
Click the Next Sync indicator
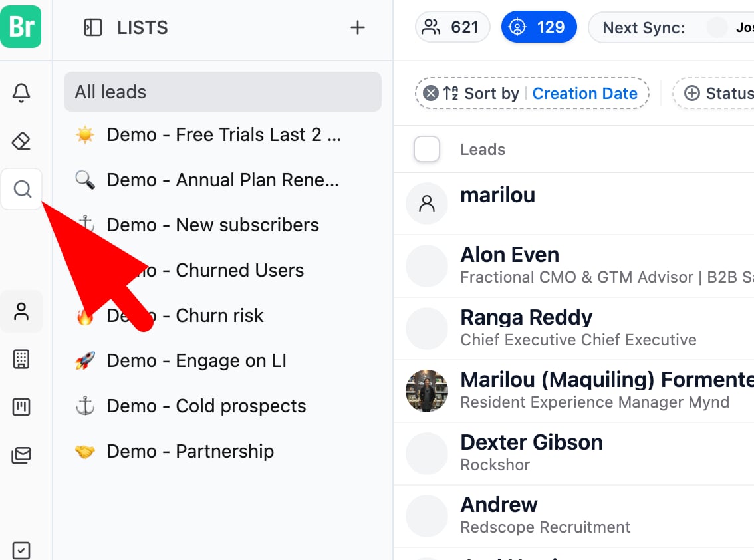tap(672, 27)
